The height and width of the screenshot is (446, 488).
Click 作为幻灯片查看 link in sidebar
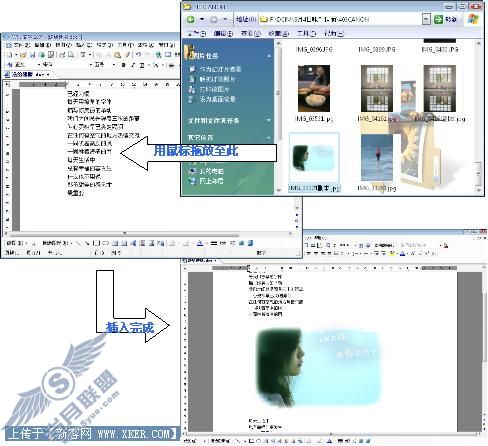coord(220,69)
